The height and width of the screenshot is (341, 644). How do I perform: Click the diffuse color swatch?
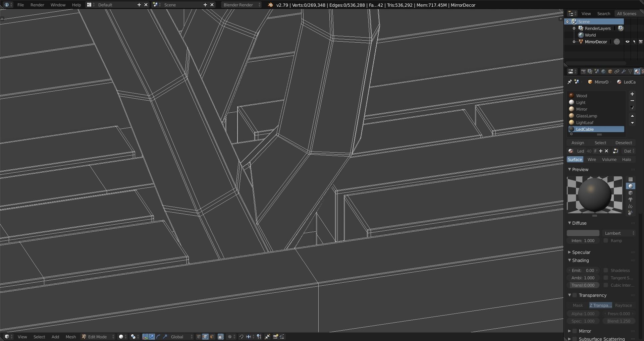click(x=583, y=233)
